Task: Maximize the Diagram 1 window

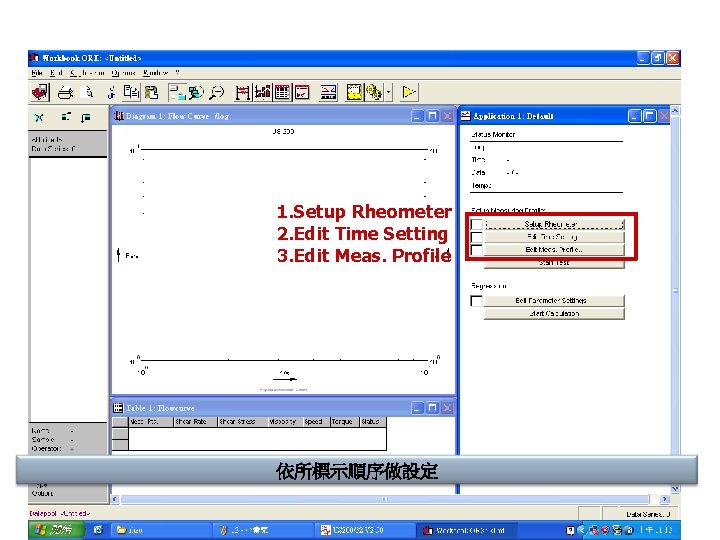Action: 432,116
